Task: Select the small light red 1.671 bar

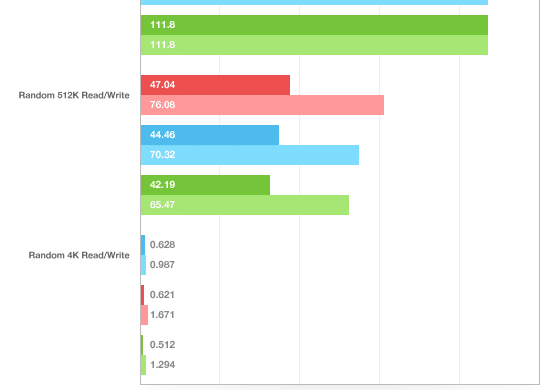Action: click(x=144, y=315)
